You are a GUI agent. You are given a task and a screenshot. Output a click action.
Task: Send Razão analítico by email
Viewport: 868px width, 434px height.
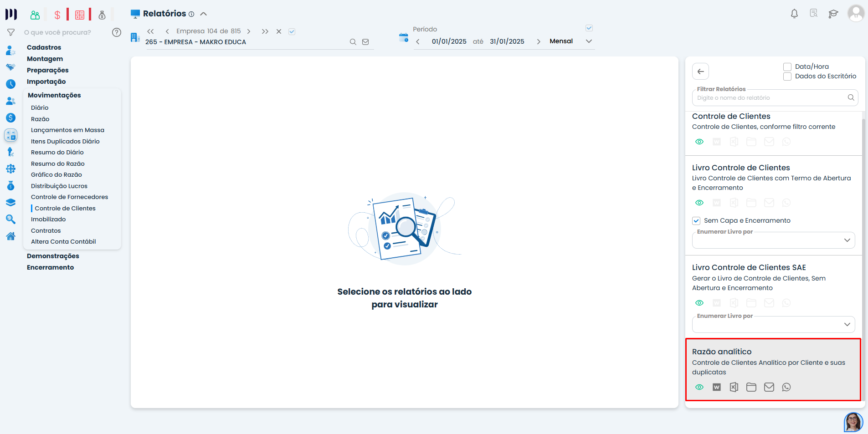(x=769, y=387)
